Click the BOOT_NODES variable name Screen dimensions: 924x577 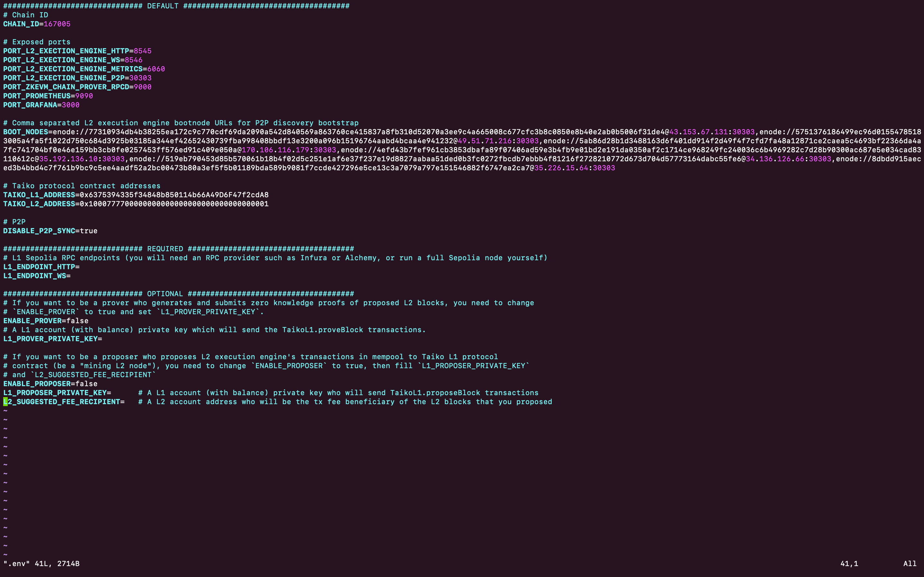(x=26, y=132)
